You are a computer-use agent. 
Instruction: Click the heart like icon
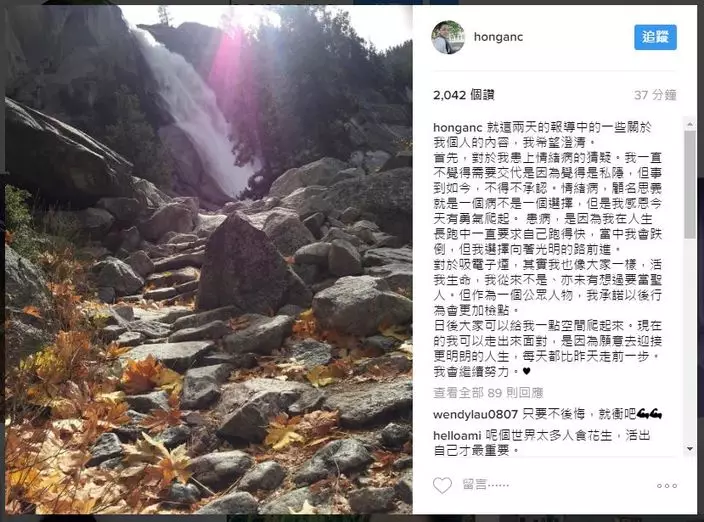[x=442, y=486]
